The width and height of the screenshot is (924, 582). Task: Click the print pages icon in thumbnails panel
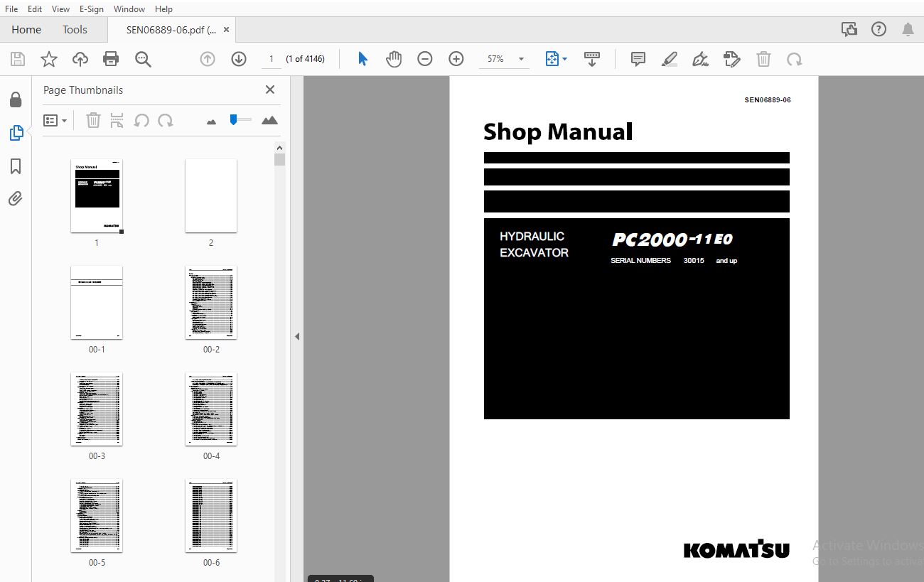pos(117,120)
